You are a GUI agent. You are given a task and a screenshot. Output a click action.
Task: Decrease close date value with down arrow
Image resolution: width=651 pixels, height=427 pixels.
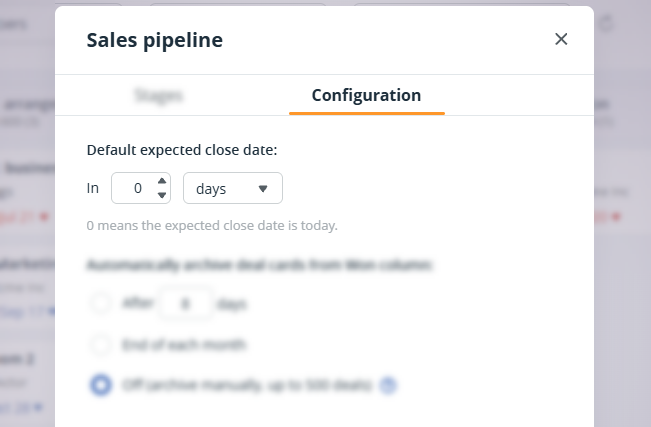pyautogui.click(x=162, y=195)
